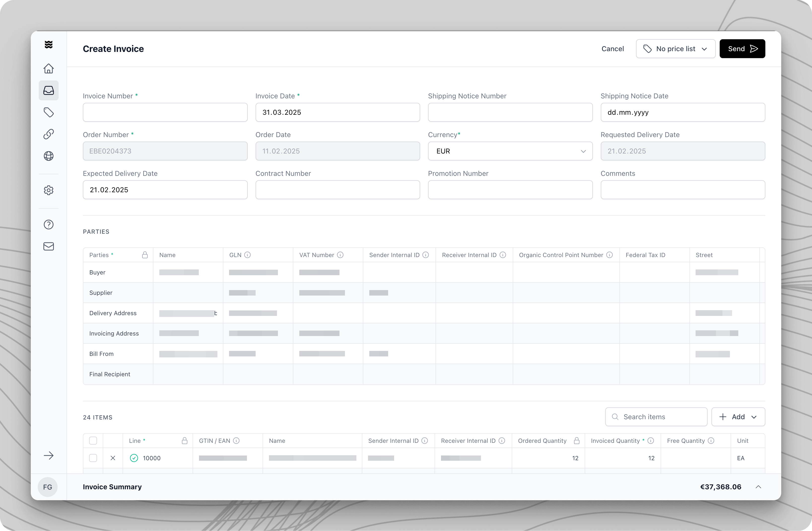Select the Final Recipient row
This screenshot has height=531, width=812.
[424, 374]
